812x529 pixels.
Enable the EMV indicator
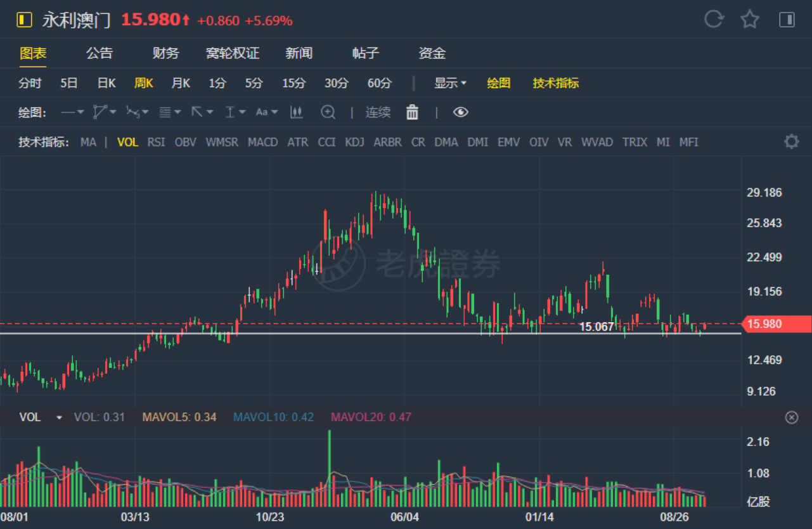[508, 142]
